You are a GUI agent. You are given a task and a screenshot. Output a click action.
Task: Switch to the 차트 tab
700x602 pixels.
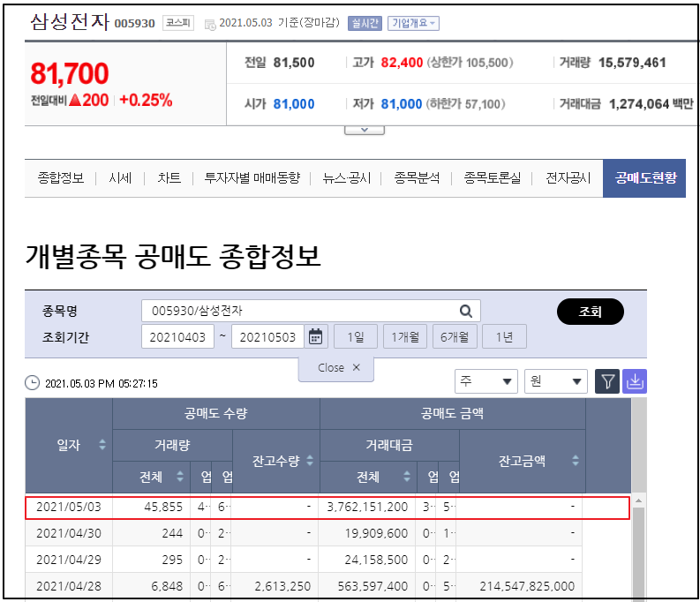(169, 178)
